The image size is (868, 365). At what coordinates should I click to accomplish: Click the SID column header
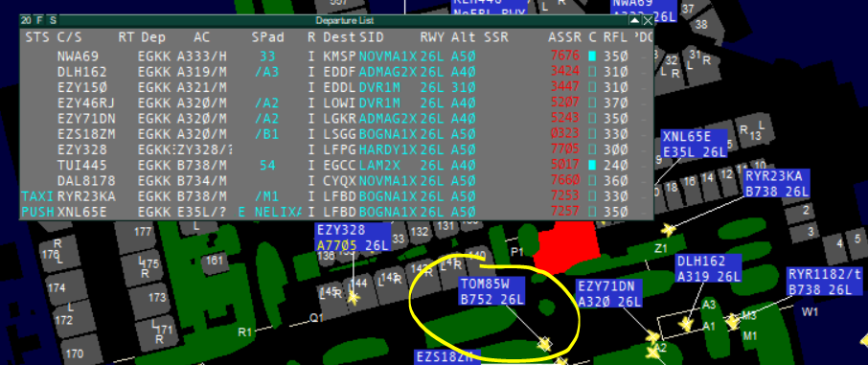(372, 37)
